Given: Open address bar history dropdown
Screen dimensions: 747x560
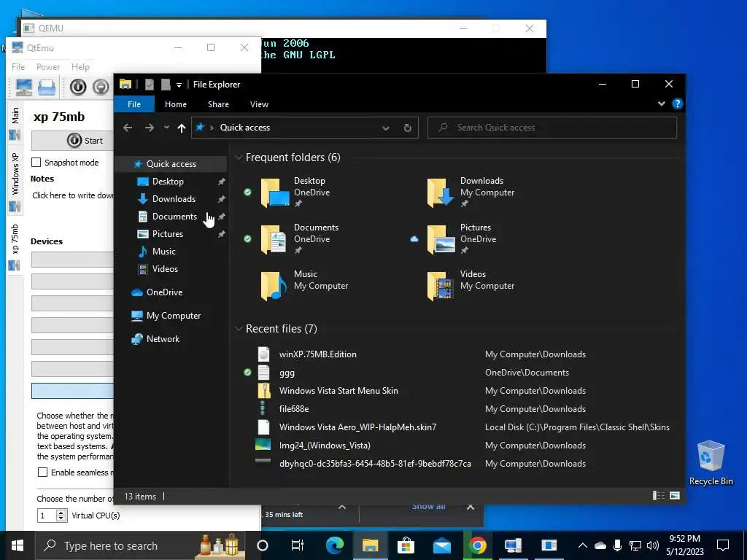Looking at the screenshot, I should tap(385, 128).
